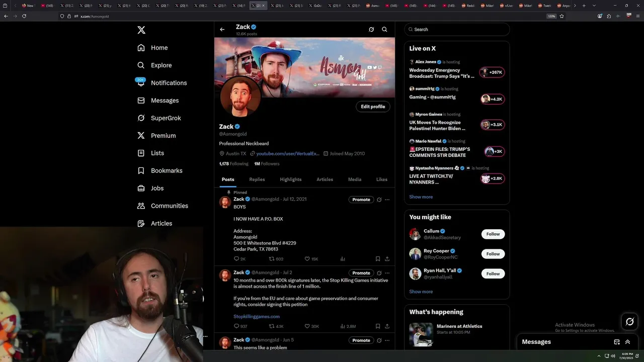This screenshot has width=644, height=362.
Task: Open the Mariners at Athletics event
Action: 457,334
